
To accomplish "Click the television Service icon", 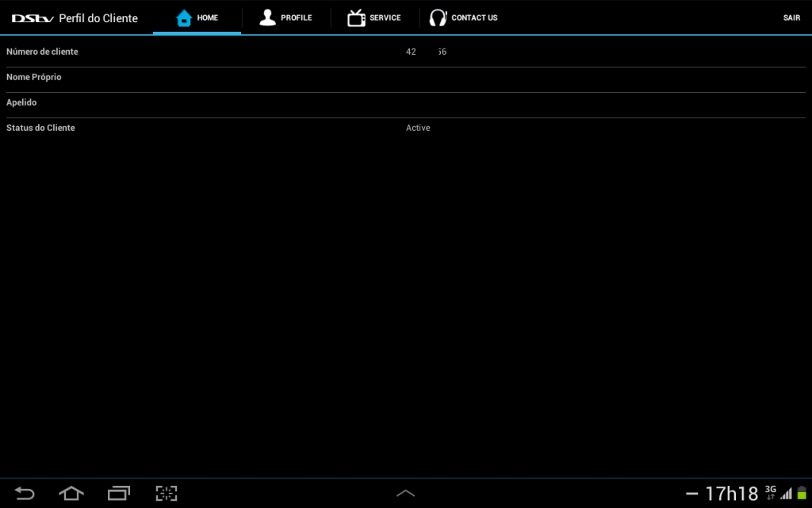I will (357, 17).
